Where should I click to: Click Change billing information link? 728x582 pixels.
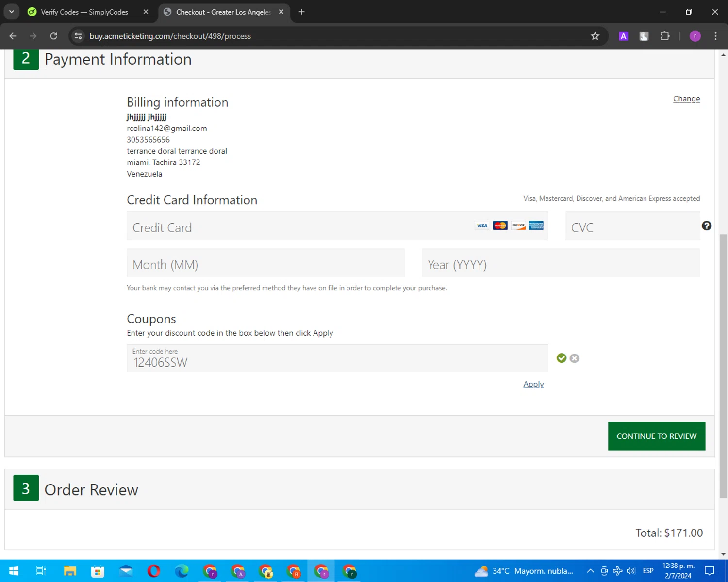tap(686, 98)
